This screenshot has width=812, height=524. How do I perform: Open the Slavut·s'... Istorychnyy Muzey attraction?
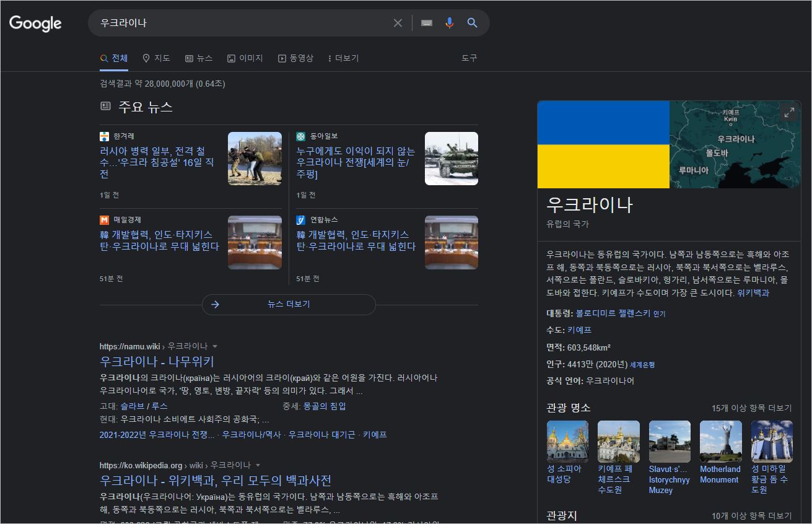pyautogui.click(x=670, y=457)
